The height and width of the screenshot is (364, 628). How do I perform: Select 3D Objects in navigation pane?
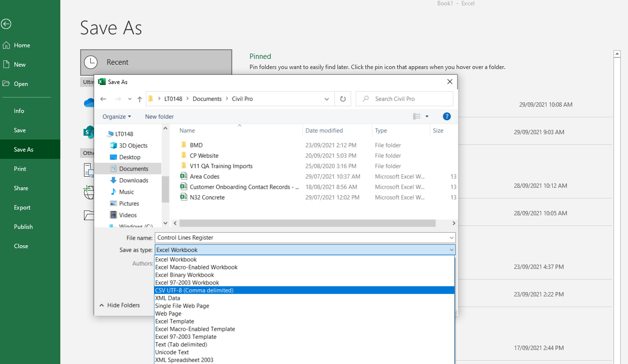click(x=133, y=146)
